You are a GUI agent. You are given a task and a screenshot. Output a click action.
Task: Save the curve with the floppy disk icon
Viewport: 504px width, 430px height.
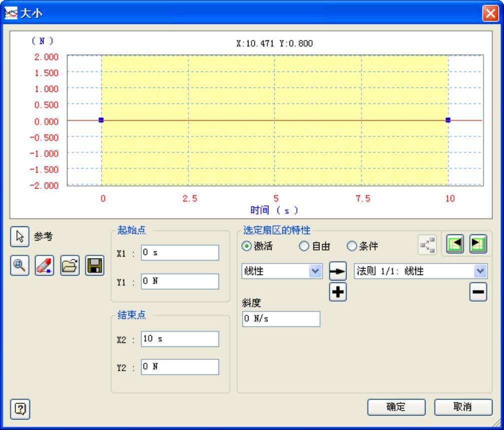point(93,265)
